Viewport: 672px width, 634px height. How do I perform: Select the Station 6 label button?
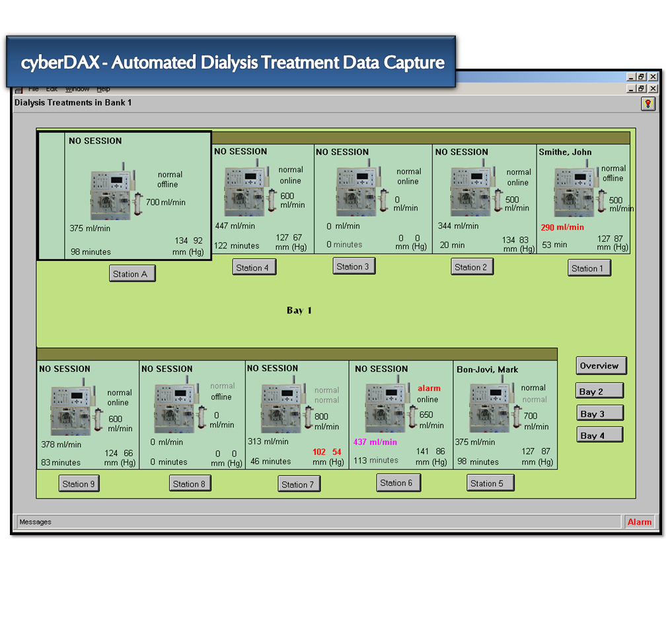[x=398, y=483]
